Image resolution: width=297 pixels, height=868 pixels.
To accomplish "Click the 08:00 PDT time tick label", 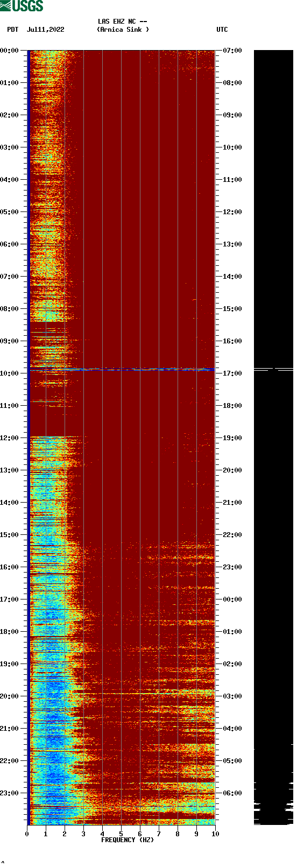I will 10,309.
